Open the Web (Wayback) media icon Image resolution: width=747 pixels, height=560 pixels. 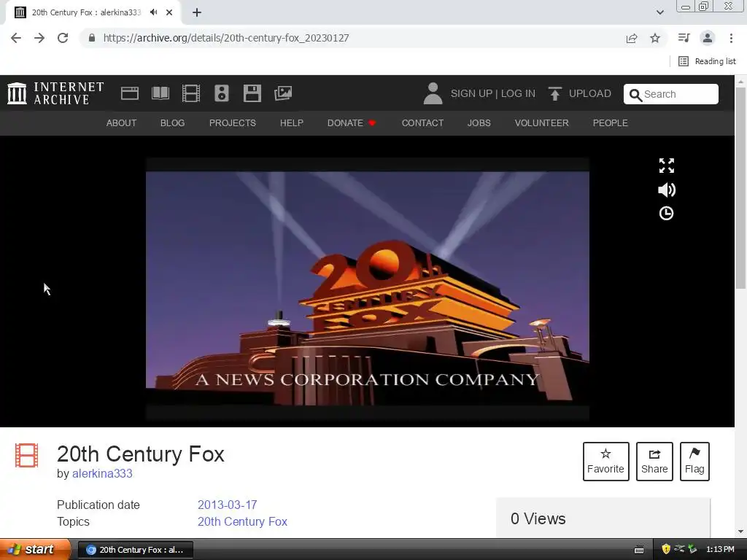(x=130, y=93)
